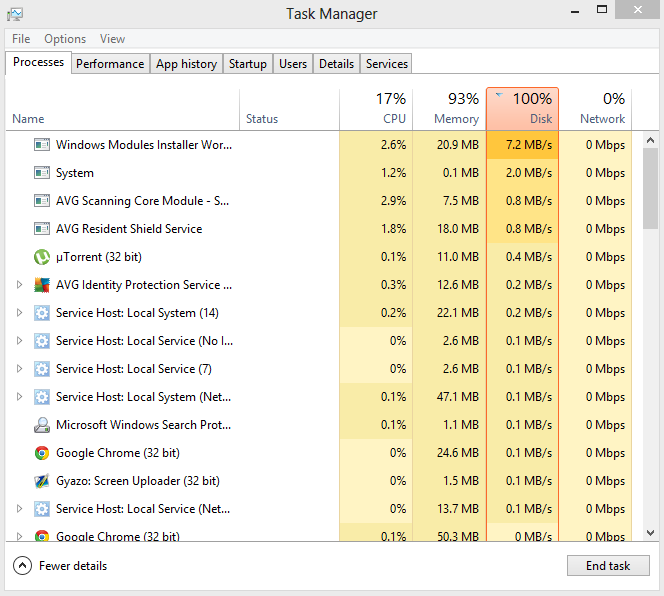The image size is (664, 596).
Task: Open the Options menu
Action: tap(65, 39)
